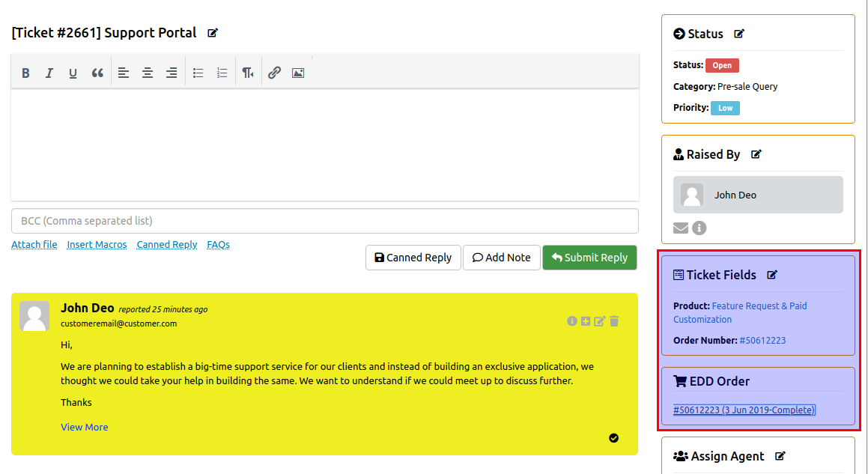The width and height of the screenshot is (868, 474).
Task: Click the blockquote icon in toolbar
Action: [x=97, y=73]
